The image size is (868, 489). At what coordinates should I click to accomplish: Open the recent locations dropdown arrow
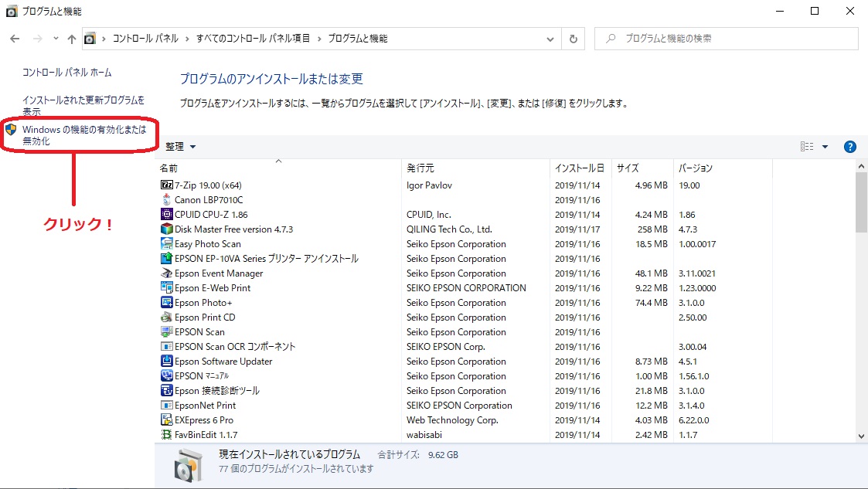click(56, 39)
